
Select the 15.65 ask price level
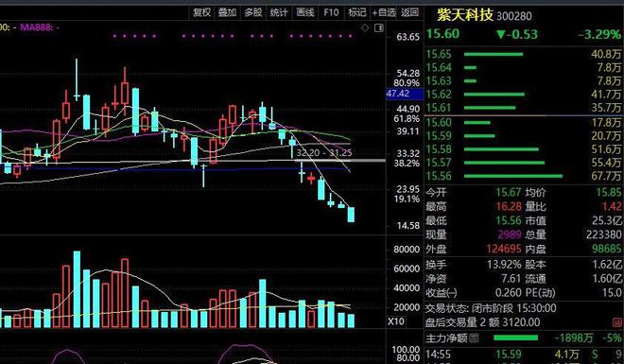[x=524, y=54]
